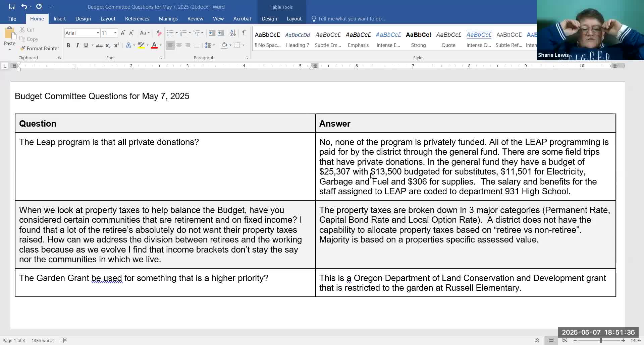
Task: Switch to Read Mode view
Action: point(537,340)
